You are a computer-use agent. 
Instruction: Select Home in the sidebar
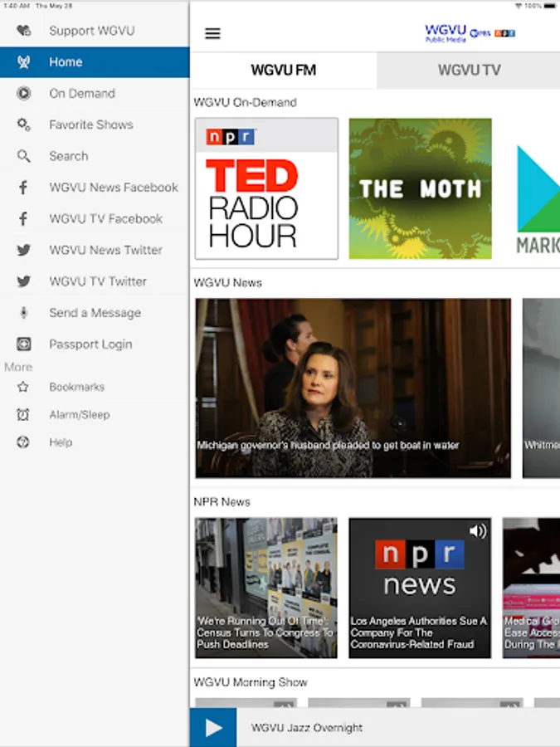point(95,62)
